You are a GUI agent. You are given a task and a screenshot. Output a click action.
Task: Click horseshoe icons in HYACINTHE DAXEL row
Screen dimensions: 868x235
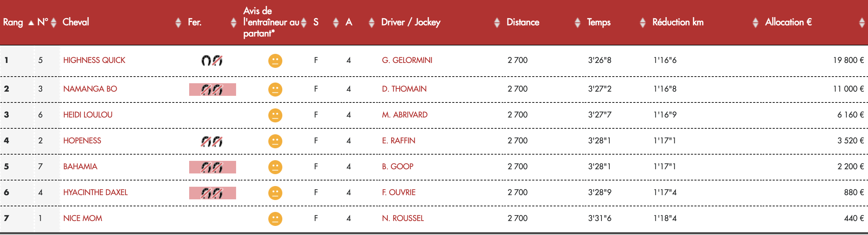212,193
